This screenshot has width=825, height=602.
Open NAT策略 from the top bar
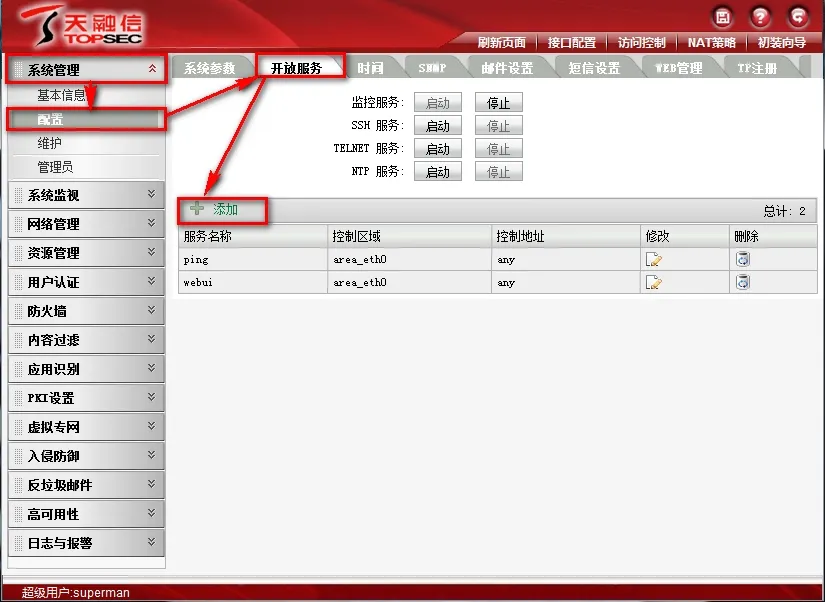pyautogui.click(x=711, y=43)
